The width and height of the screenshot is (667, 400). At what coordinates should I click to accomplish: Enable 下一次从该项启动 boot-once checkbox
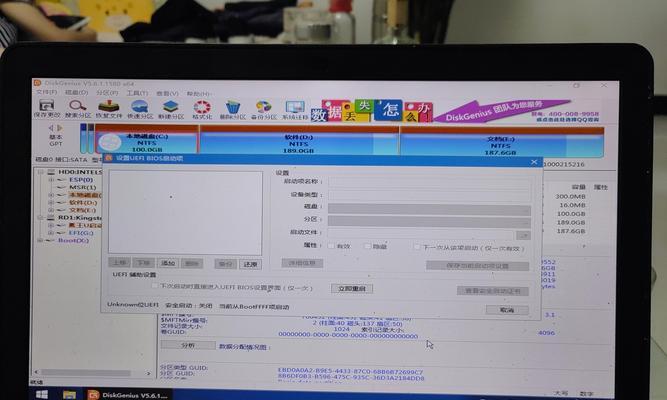pyautogui.click(x=416, y=247)
